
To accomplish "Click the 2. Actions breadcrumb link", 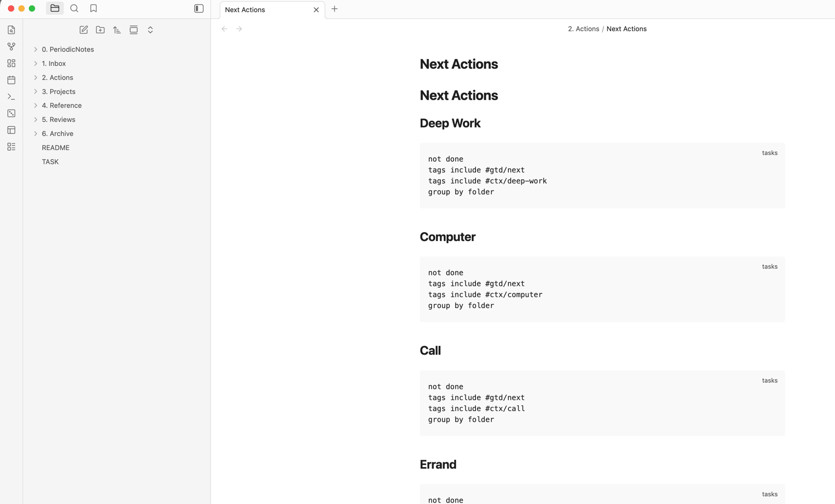I will 583,29.
